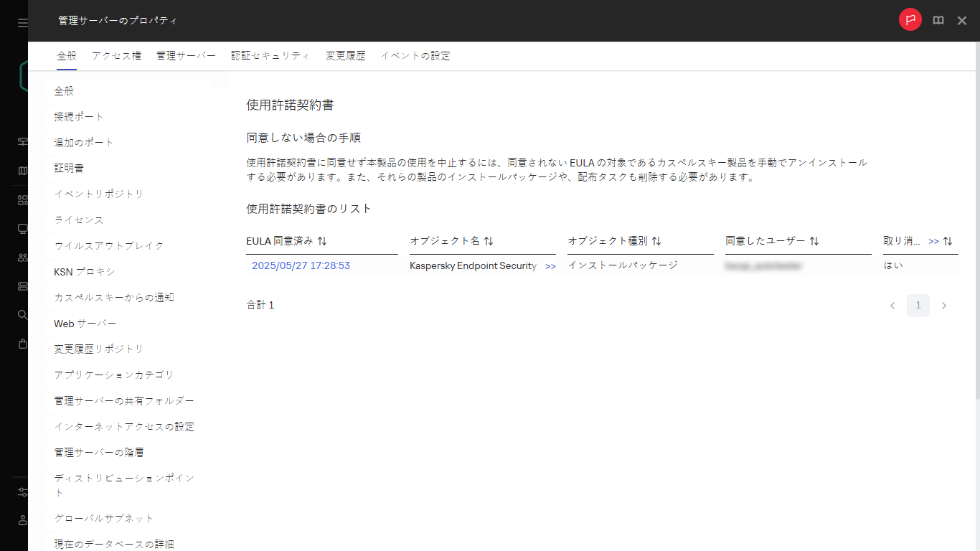Select the users icon in the sidebar
The height and width of the screenshot is (551, 980).
[x=22, y=257]
